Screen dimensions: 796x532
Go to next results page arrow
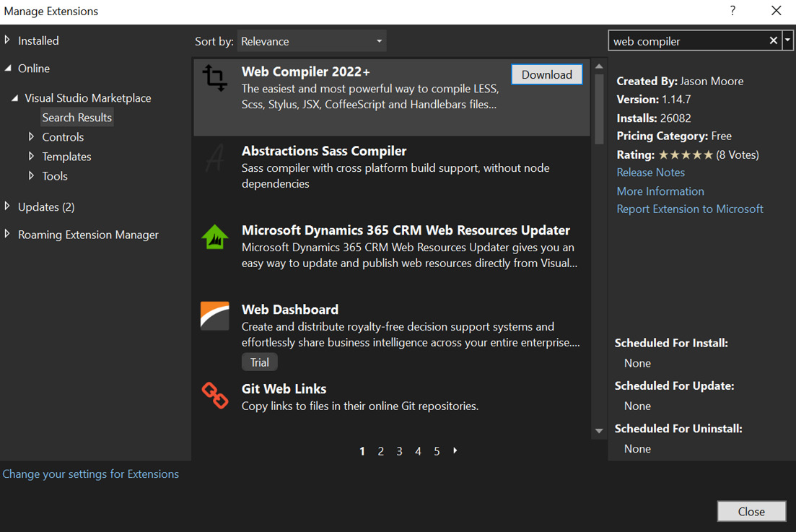455,450
